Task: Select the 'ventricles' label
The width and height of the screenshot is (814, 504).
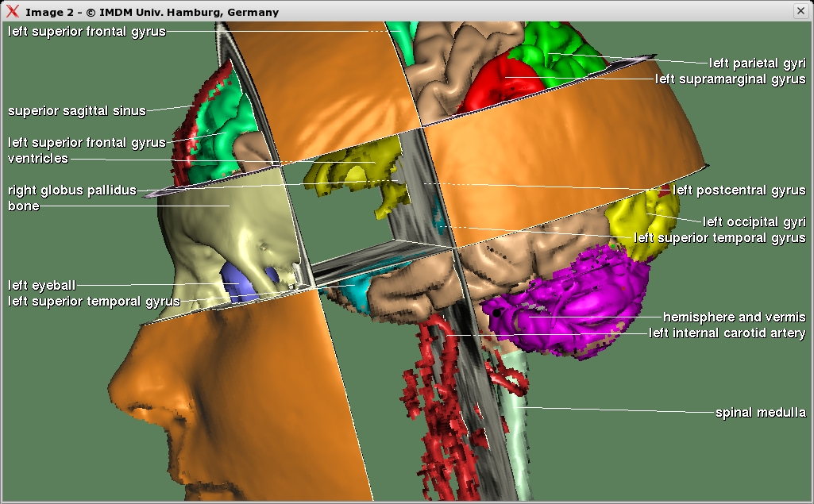Action: coord(38,158)
